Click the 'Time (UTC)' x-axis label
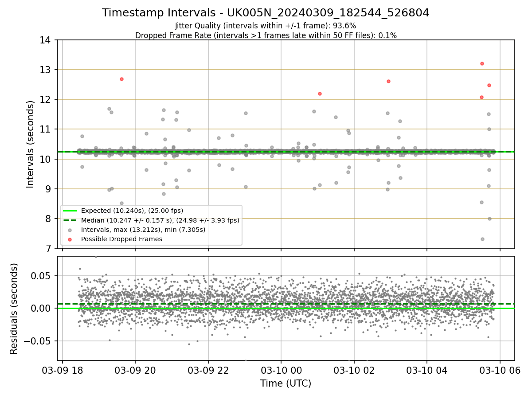 point(286,383)
